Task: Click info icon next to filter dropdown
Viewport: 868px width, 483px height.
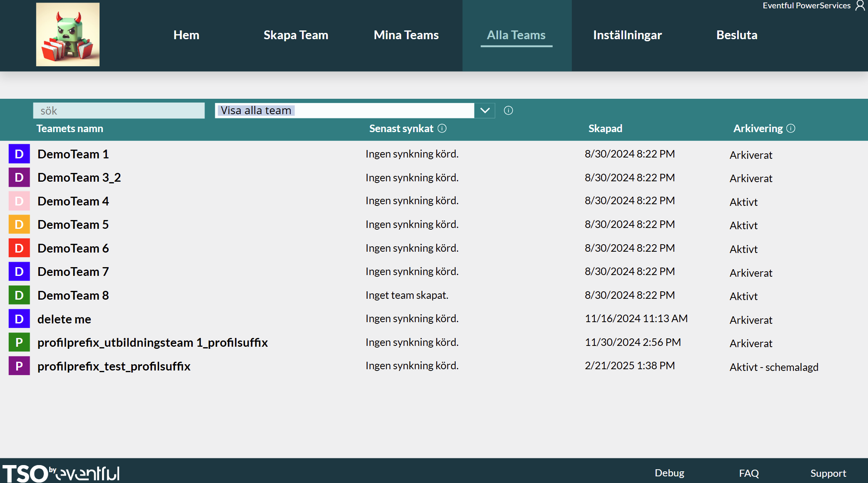Action: pos(508,110)
